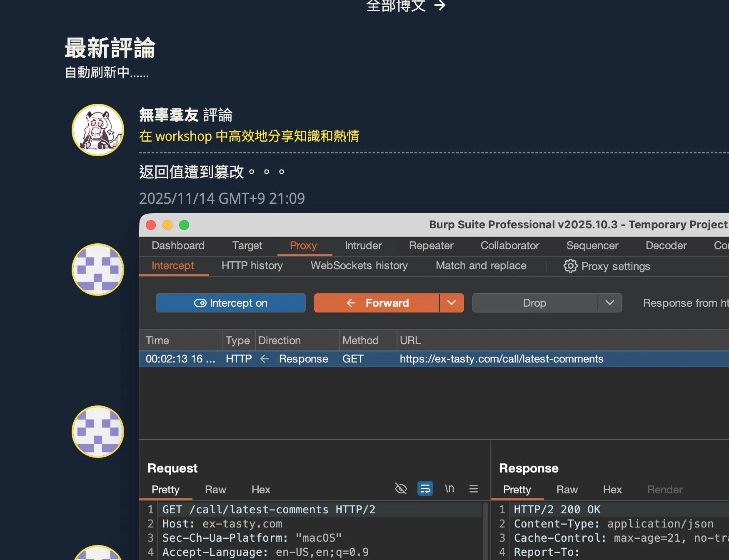
Task: Select the Raw tab in the Request panel
Action: click(x=215, y=490)
